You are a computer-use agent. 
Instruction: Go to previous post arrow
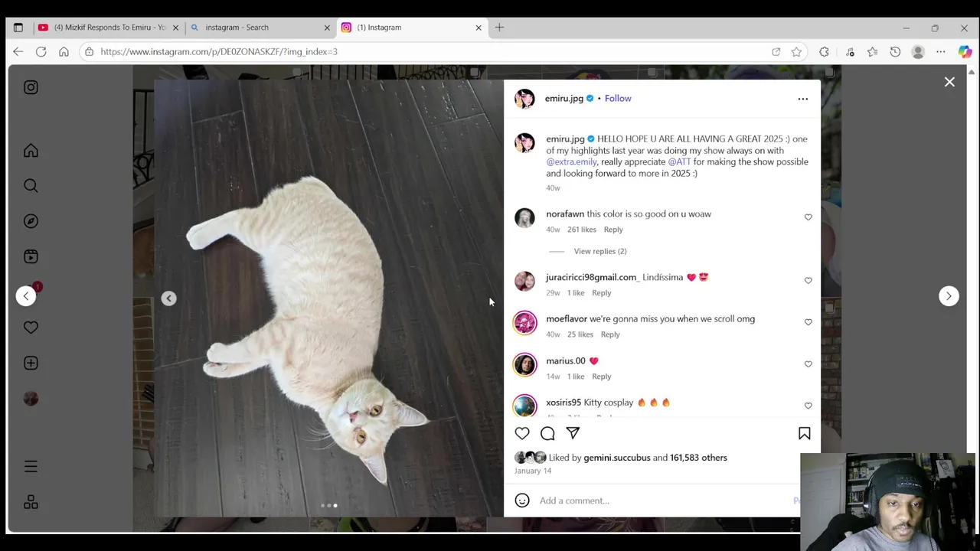click(26, 296)
